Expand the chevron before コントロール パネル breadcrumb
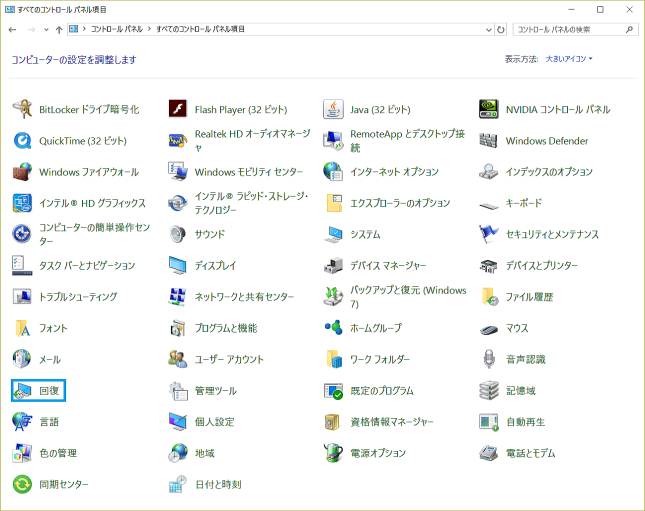 [84, 29]
